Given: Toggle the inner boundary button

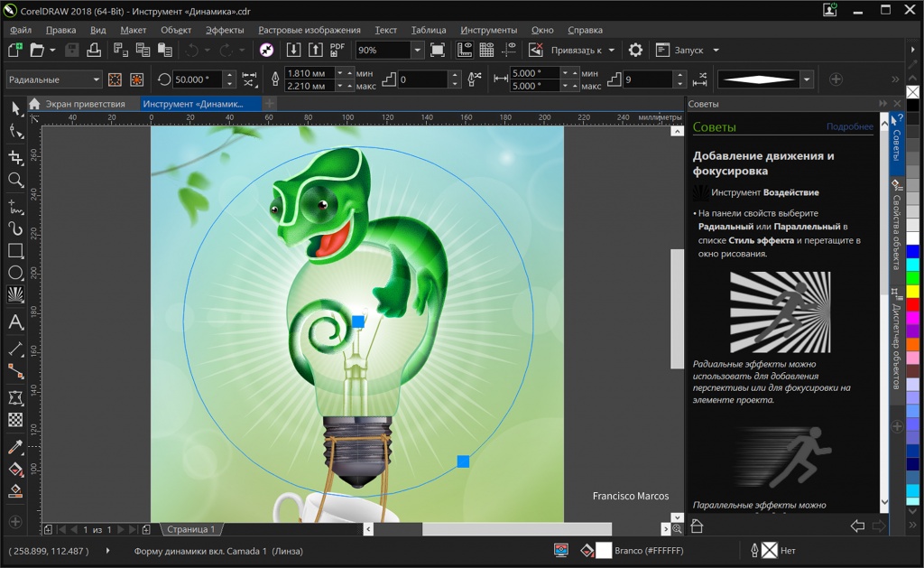Looking at the screenshot, I should tap(115, 79).
